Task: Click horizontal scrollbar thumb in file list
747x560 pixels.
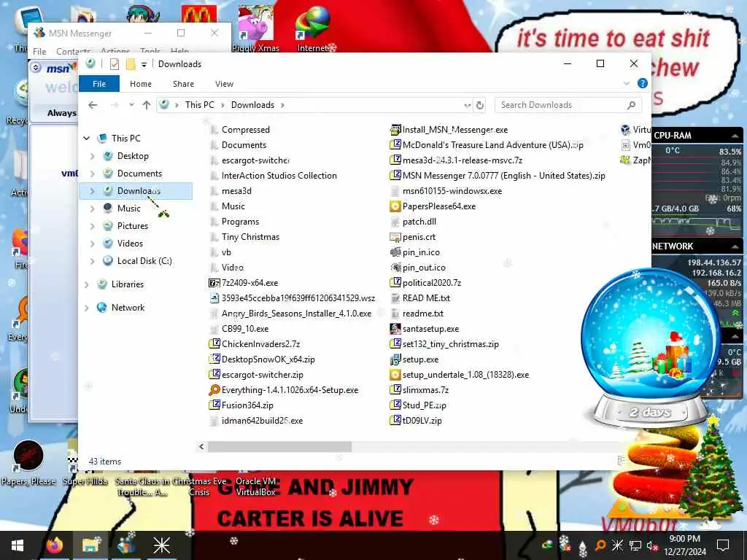Action: coord(279,447)
